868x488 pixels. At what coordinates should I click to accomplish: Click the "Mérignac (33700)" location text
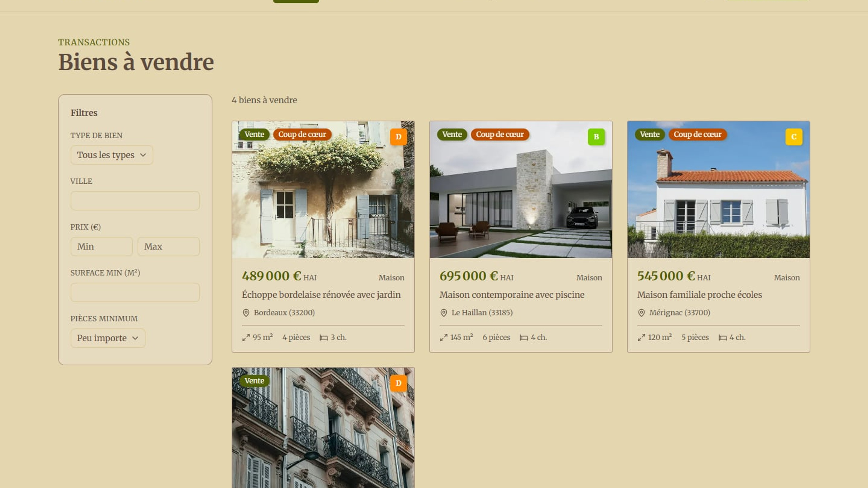coord(679,312)
